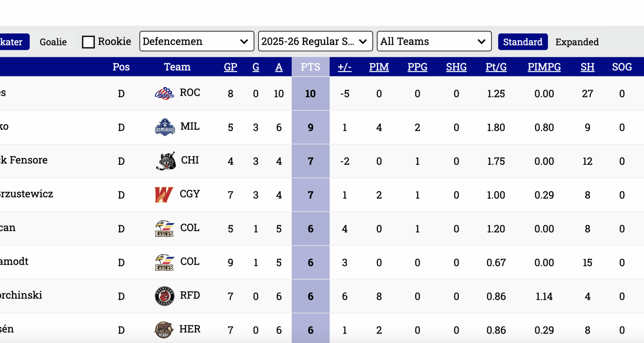Sort the table by GP column

[230, 67]
